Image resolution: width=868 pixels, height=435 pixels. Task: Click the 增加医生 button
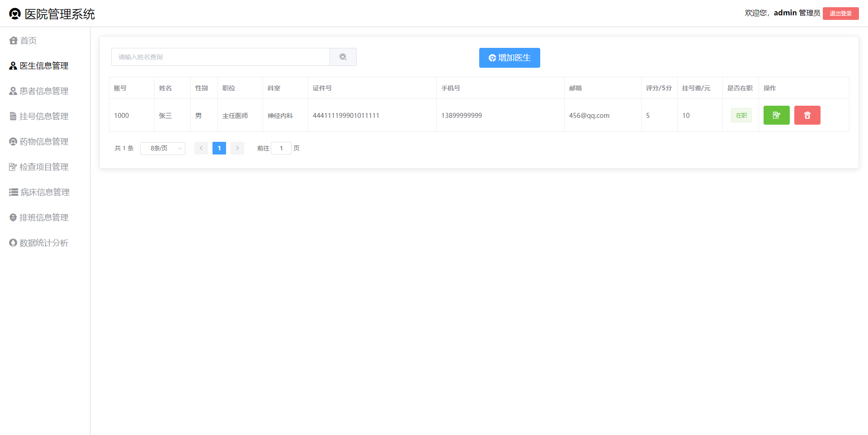(509, 58)
